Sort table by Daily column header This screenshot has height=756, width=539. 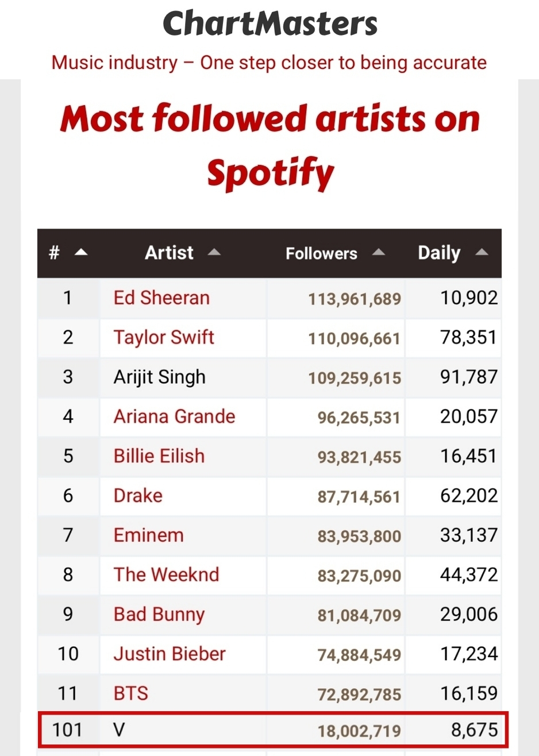pos(439,253)
